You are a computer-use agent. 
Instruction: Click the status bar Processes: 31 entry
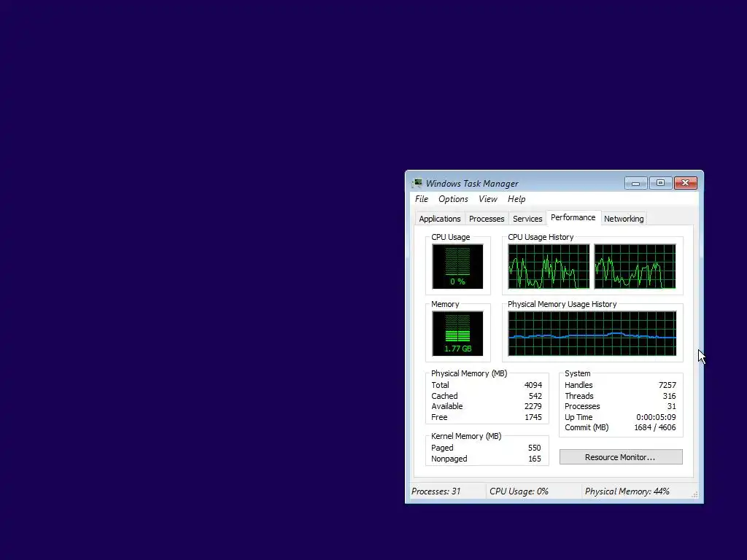click(x=436, y=491)
